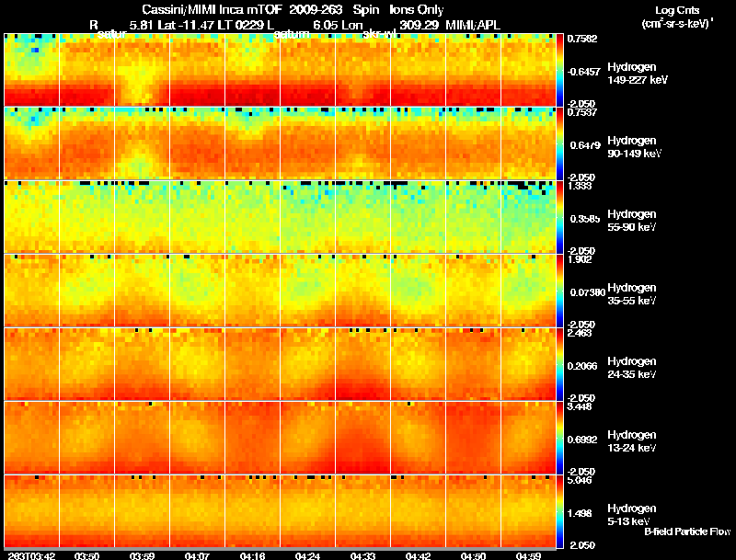Click the '04:33' time axis label
This screenshot has width=736, height=560.
click(x=362, y=555)
